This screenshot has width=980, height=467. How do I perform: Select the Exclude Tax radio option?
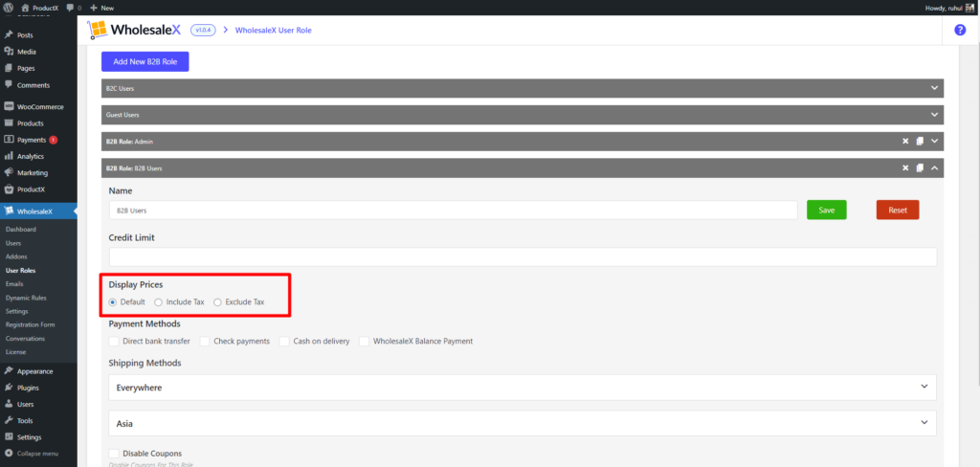point(217,302)
